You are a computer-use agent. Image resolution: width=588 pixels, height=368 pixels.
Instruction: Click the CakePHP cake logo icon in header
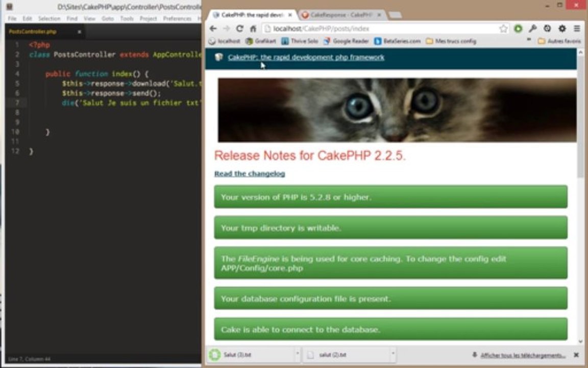coord(218,57)
